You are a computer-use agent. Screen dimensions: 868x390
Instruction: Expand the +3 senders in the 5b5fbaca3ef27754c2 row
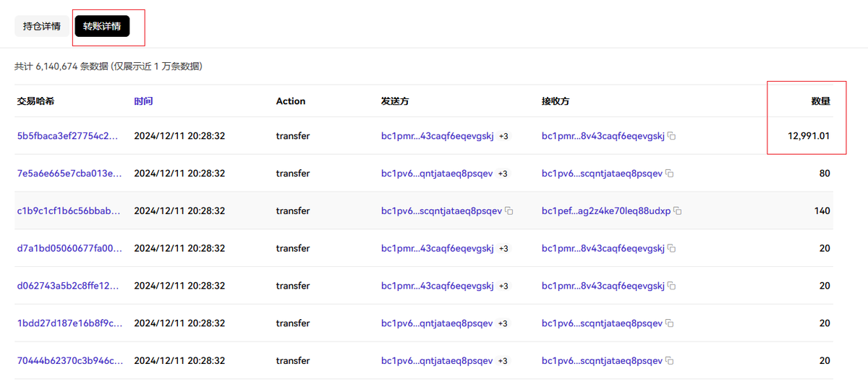coord(503,136)
